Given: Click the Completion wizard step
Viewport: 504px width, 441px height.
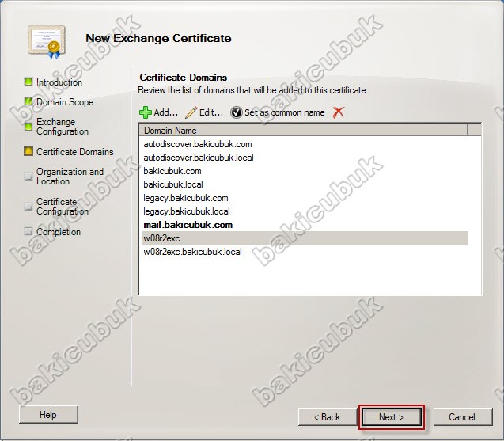Looking at the screenshot, I should [x=59, y=232].
